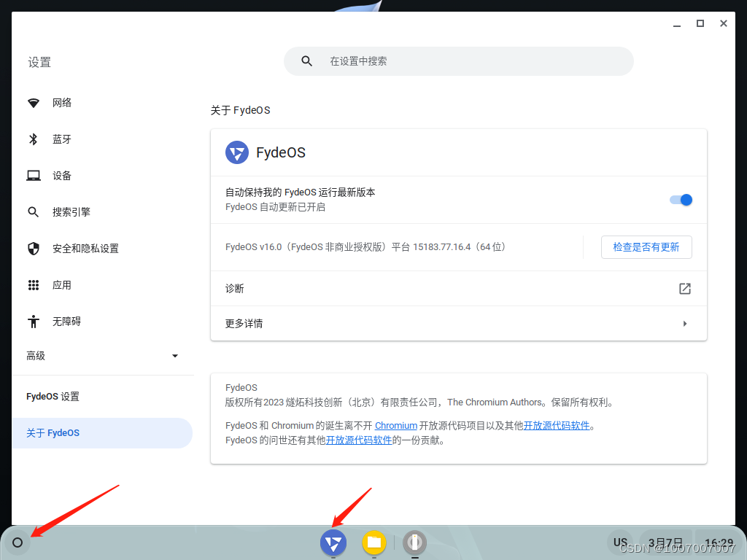Viewport: 747px width, 560px height.
Task: Click the accessibility person icon
Action: (x=34, y=322)
